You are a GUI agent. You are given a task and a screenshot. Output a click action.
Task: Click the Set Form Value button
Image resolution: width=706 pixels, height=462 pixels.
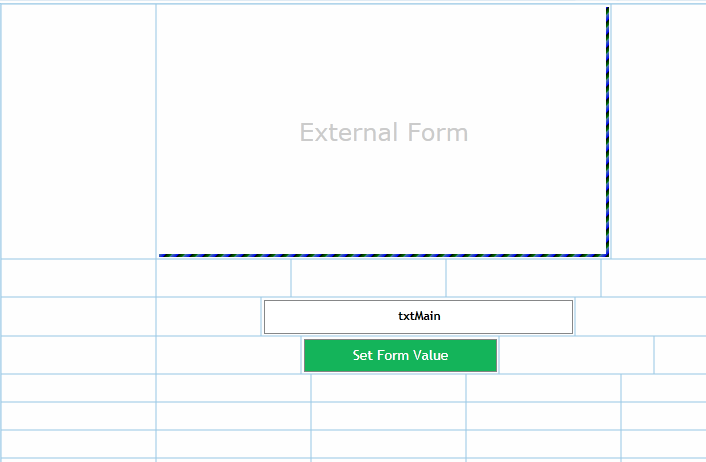coord(400,355)
